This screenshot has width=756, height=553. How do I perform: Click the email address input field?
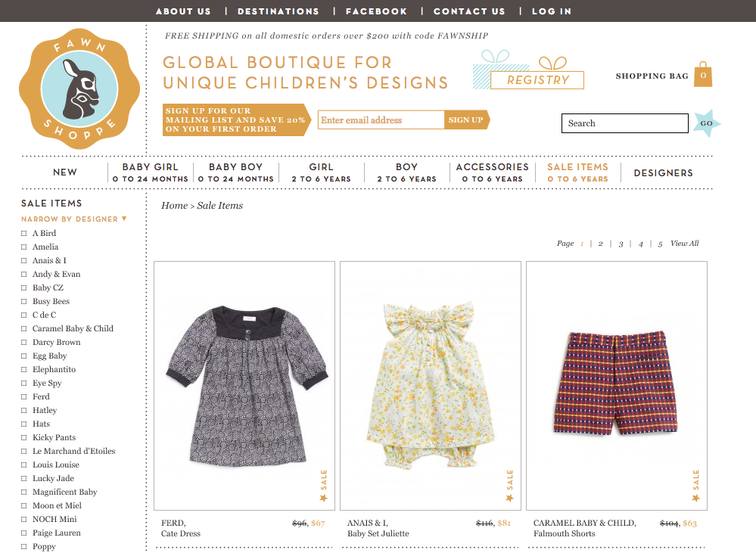point(381,120)
